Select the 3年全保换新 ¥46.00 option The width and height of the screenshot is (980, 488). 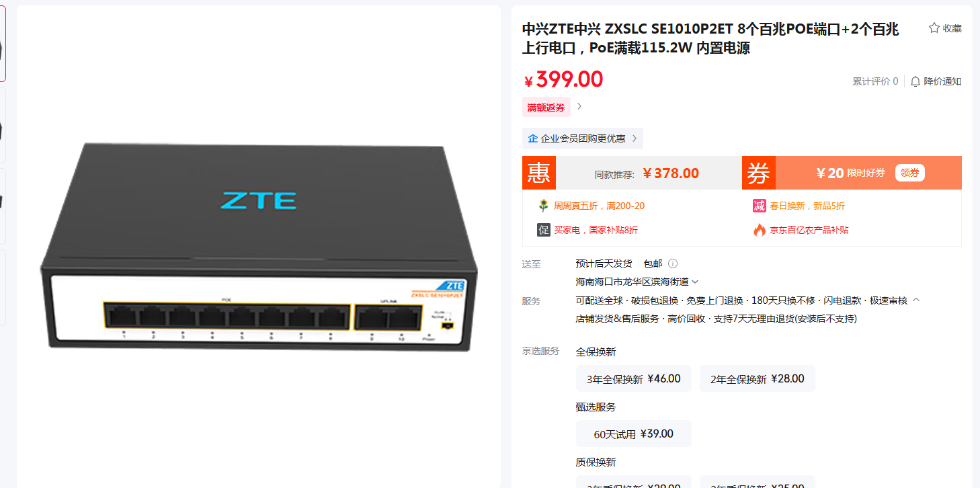click(634, 378)
